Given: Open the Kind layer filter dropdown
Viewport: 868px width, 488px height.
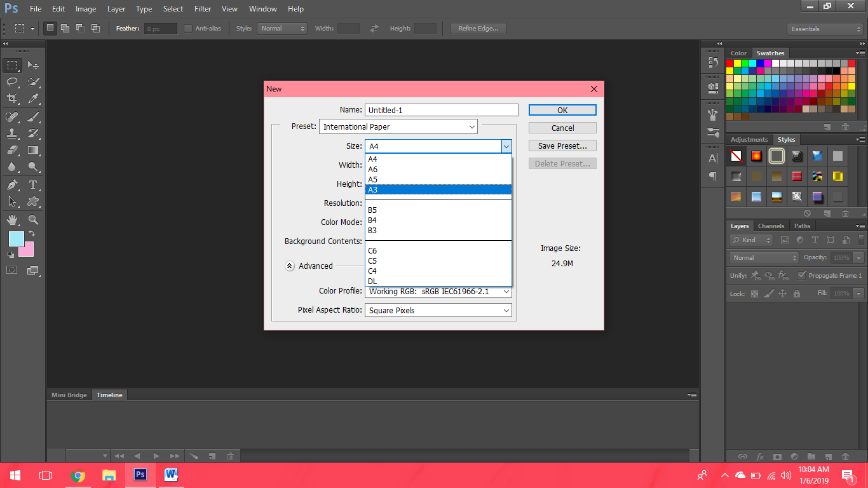Looking at the screenshot, I should coord(751,240).
